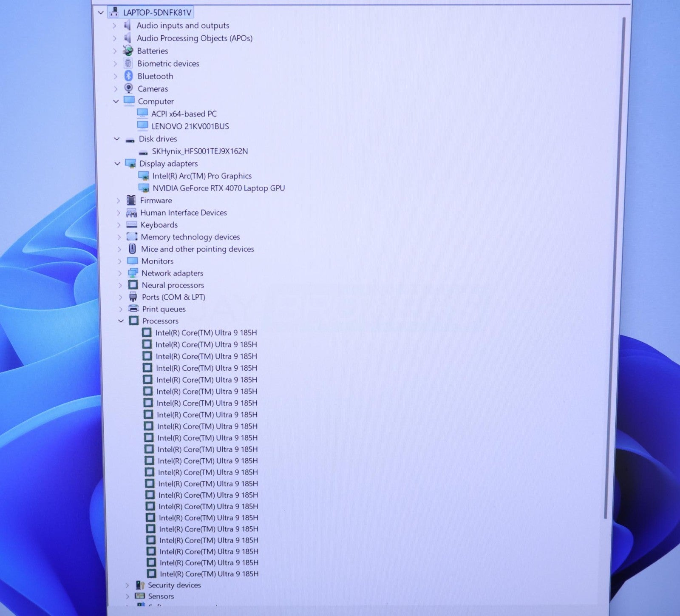680x616 pixels.
Task: Click the Batteries category icon
Action: pyautogui.click(x=128, y=51)
